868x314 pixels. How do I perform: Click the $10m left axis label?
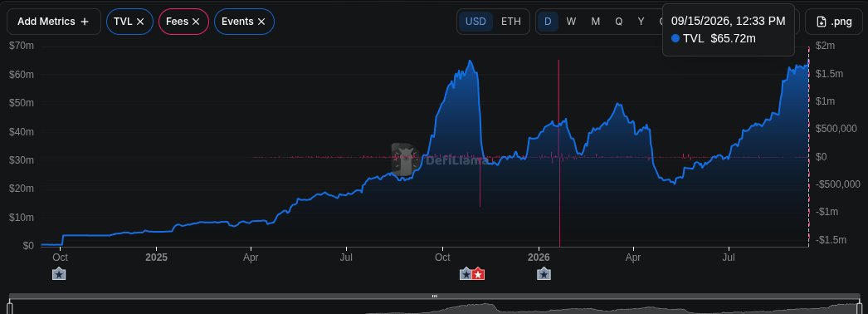pos(22,217)
